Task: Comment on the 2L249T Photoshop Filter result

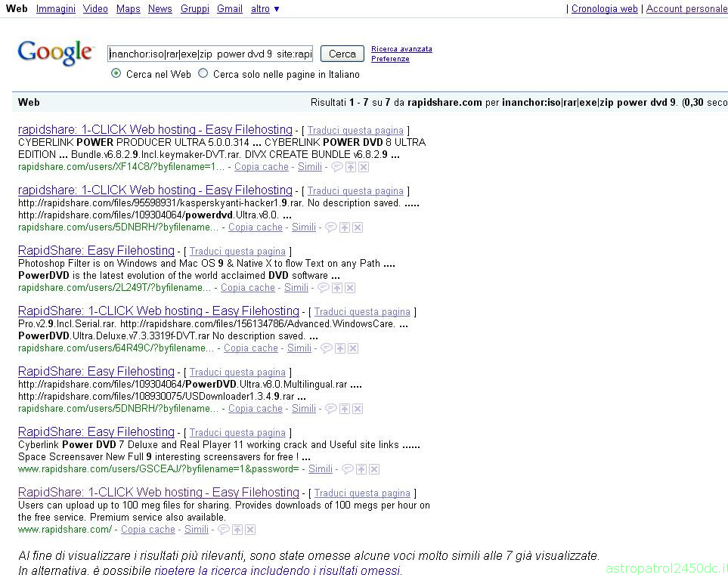Action: pos(323,288)
